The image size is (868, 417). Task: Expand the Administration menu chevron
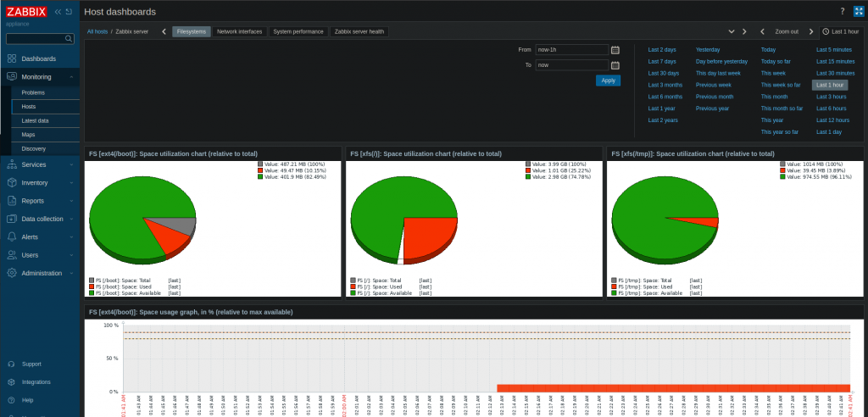71,273
